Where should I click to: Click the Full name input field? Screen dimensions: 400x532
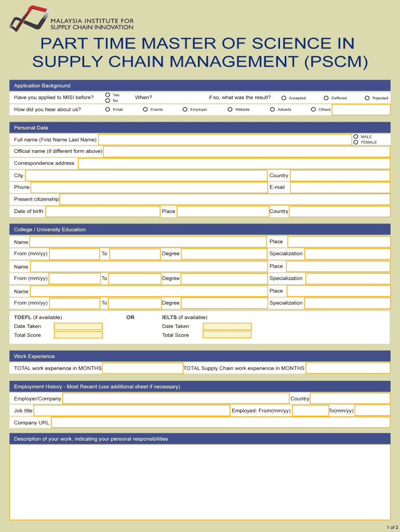pyautogui.click(x=224, y=140)
